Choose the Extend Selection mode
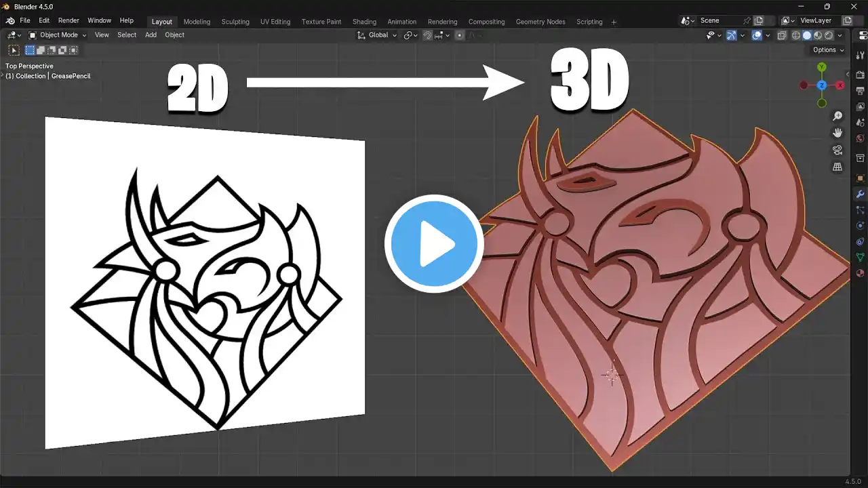This screenshot has width=868, height=488. (41, 50)
